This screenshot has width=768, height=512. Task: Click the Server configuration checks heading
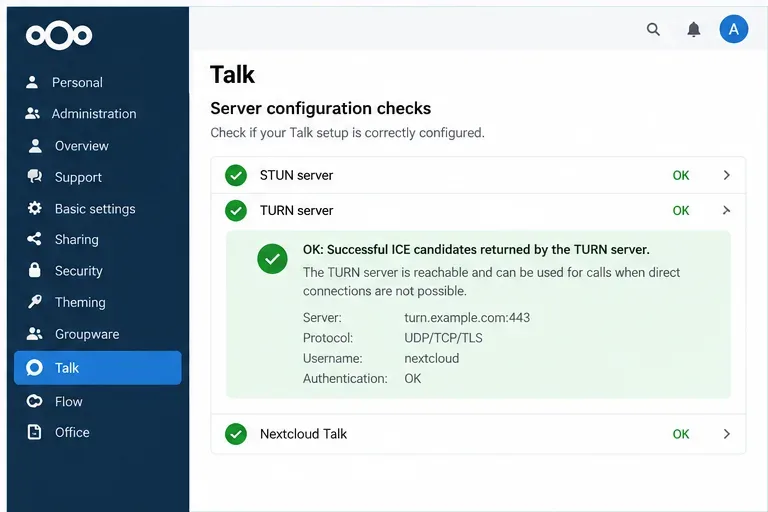tap(320, 108)
